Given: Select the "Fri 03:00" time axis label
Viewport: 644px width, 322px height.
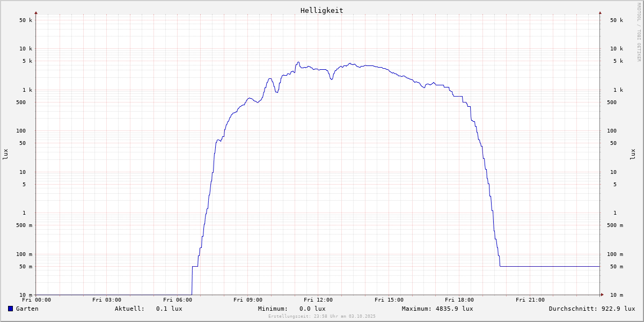Looking at the screenshot, I should click(x=107, y=300).
